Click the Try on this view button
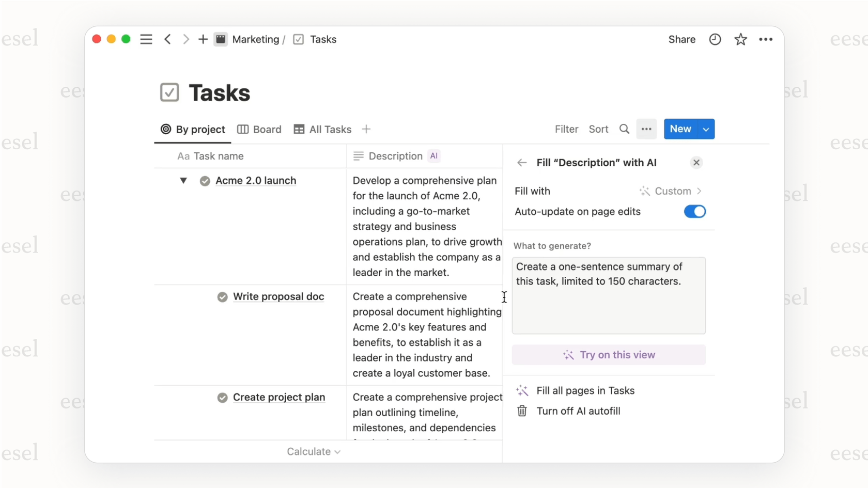868x488 pixels. pyautogui.click(x=609, y=355)
